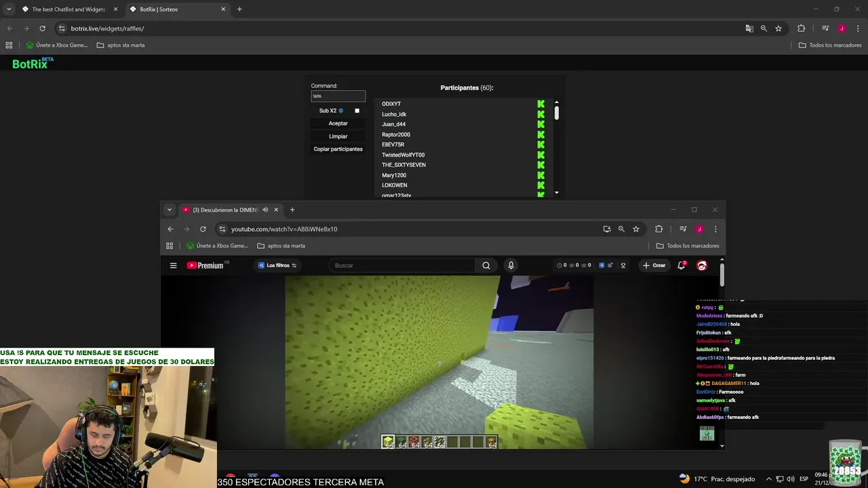
Task: Open 'aptos sta marta' bookmark folder in BotRix window
Action: (121, 45)
